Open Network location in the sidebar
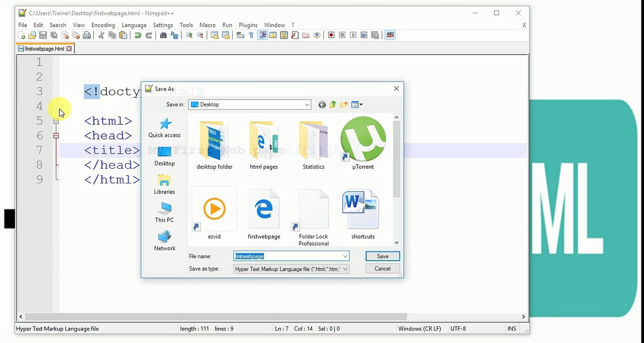This screenshot has height=343, width=644. [x=165, y=241]
